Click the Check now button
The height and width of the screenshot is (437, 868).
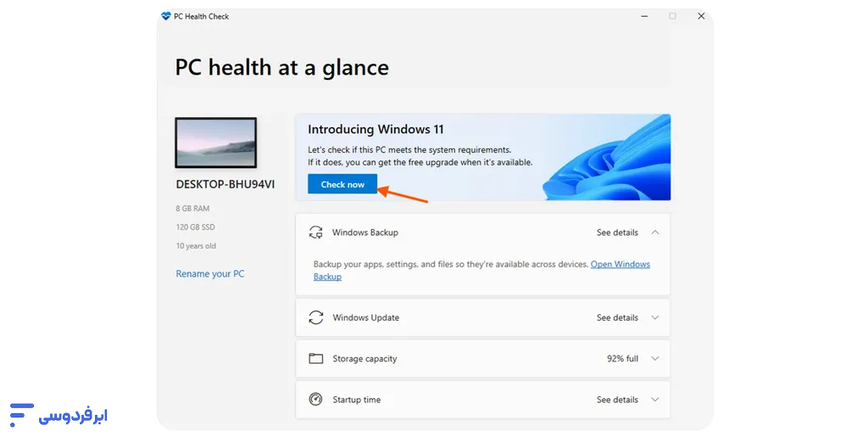342,184
